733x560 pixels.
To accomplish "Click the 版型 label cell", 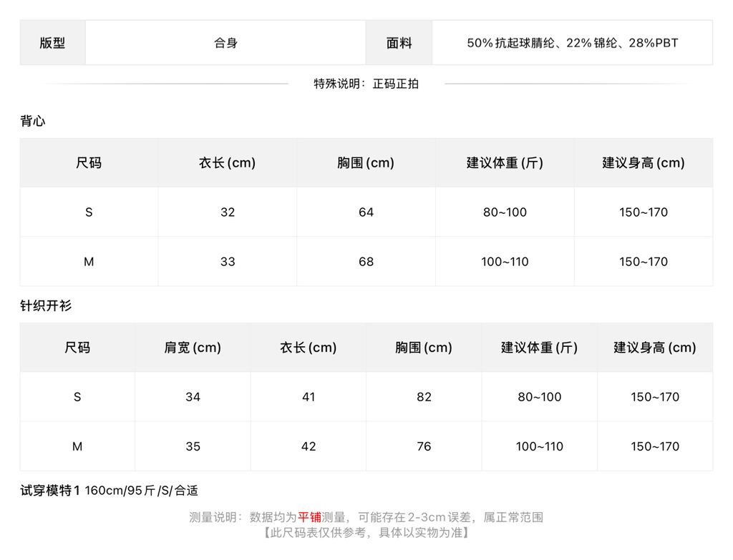I will coord(52,42).
